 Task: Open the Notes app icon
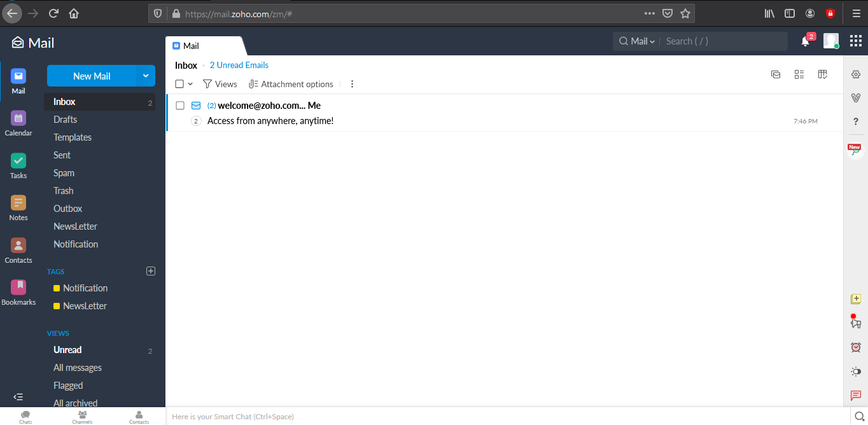coord(18,203)
